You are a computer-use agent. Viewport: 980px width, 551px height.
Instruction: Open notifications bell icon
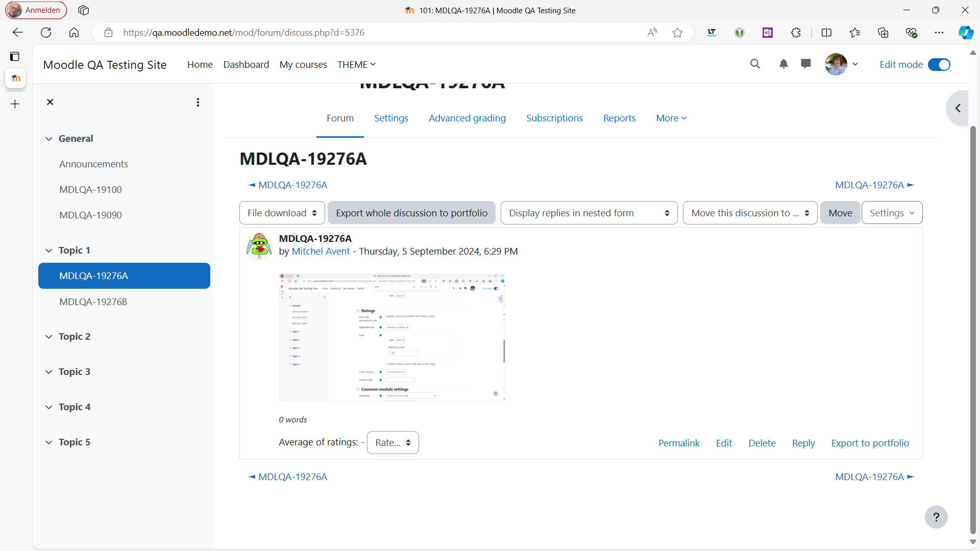coord(783,64)
